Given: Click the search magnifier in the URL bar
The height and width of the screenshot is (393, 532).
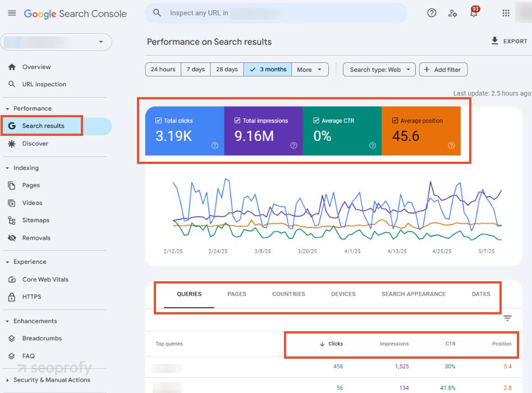Looking at the screenshot, I should [157, 13].
